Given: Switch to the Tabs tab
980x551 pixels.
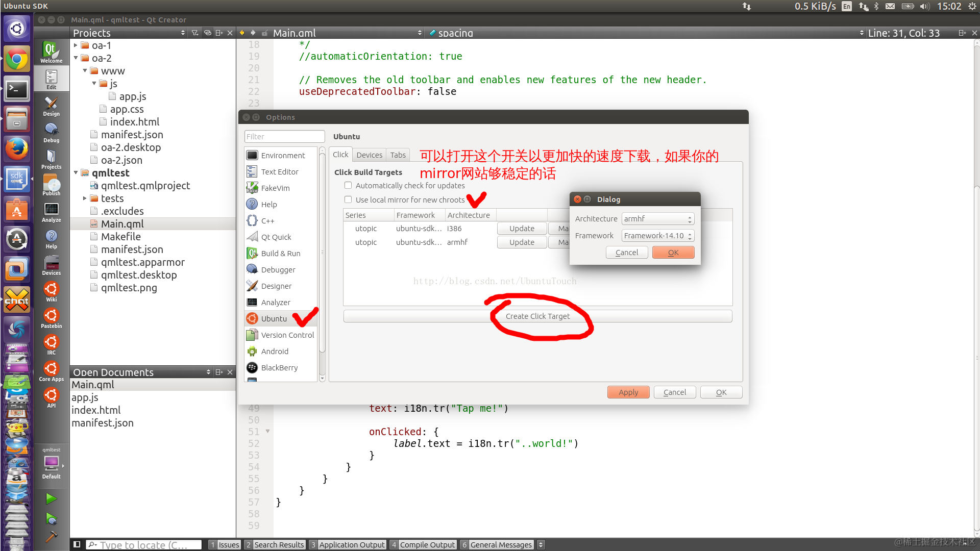Looking at the screenshot, I should [x=398, y=155].
